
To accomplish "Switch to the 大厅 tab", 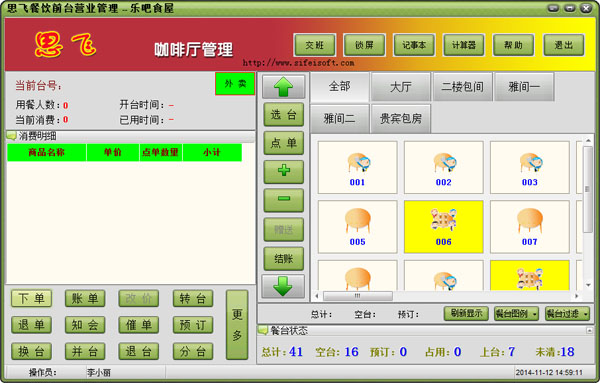I will pyautogui.click(x=401, y=86).
